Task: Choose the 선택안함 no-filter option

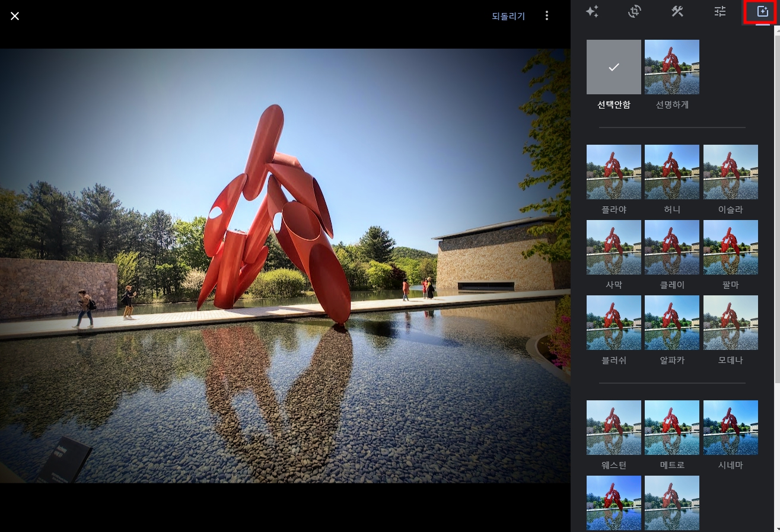Action: 614,67
